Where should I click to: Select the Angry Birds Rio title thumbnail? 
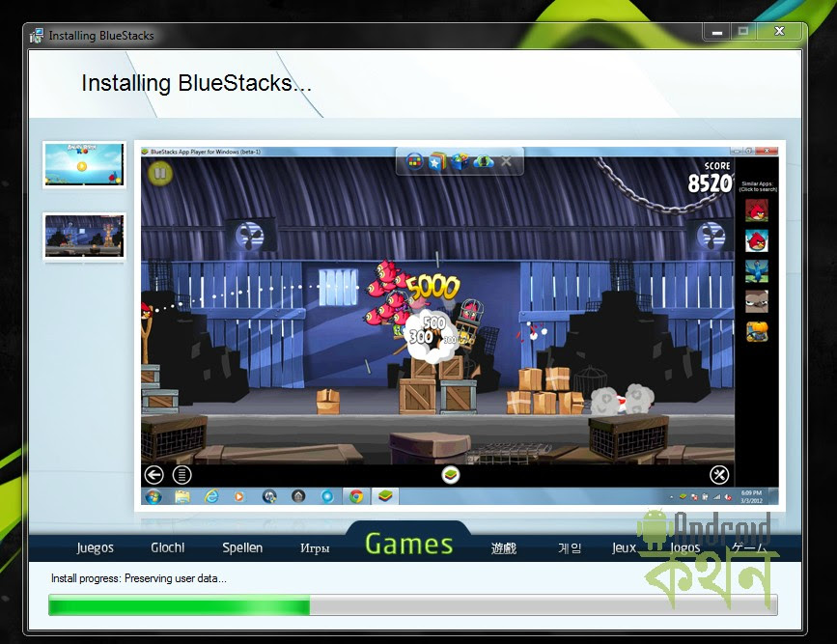(x=84, y=164)
